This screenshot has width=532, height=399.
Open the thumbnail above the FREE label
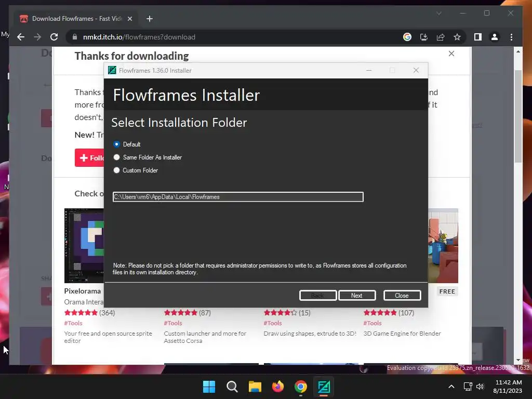click(443, 245)
